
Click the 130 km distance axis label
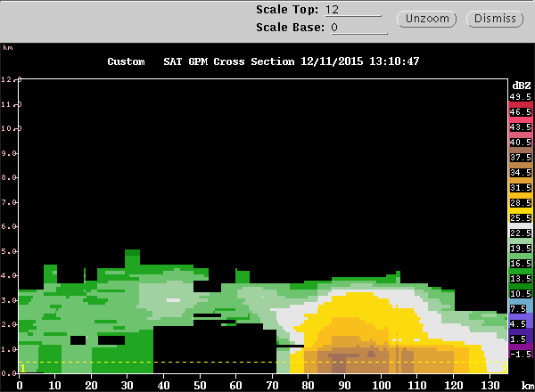(490, 386)
